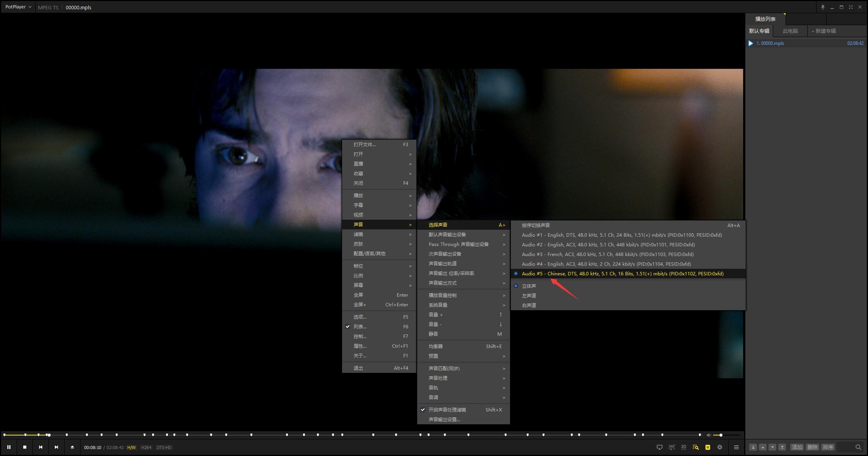The height and width of the screenshot is (456, 868).
Task: Pin the window on top icon
Action: pos(823,7)
